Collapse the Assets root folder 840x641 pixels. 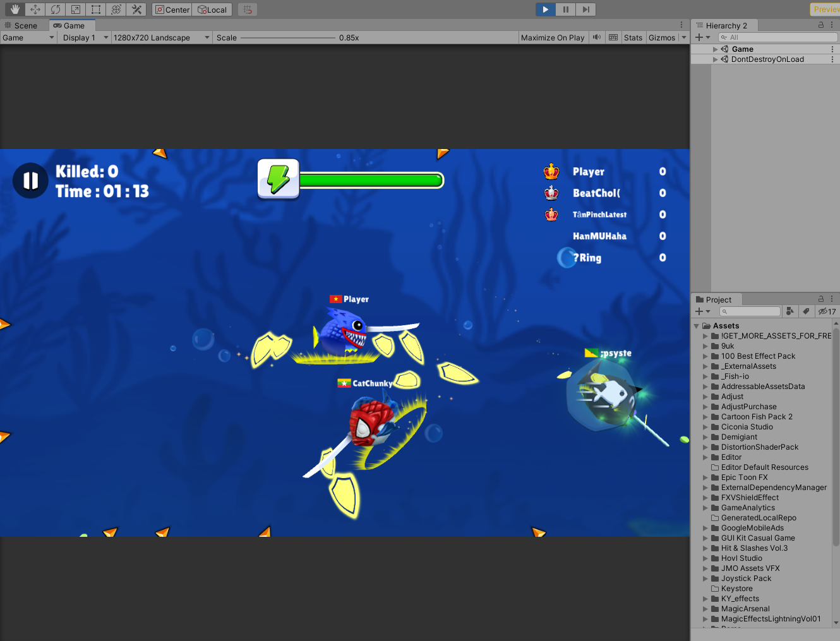[697, 326]
